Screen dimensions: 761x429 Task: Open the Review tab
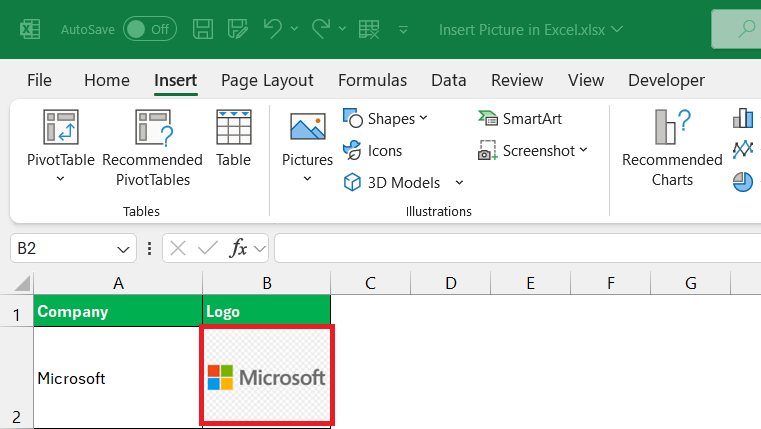coord(517,80)
